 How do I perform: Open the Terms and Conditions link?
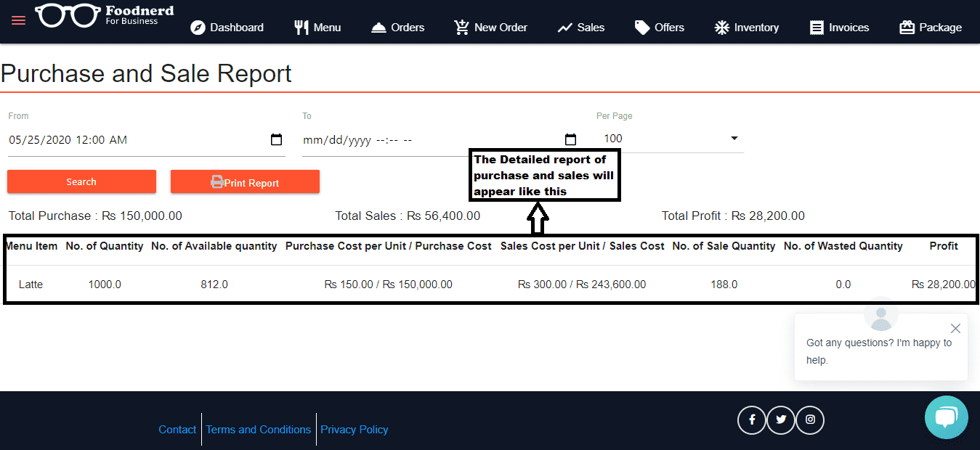coord(258,430)
